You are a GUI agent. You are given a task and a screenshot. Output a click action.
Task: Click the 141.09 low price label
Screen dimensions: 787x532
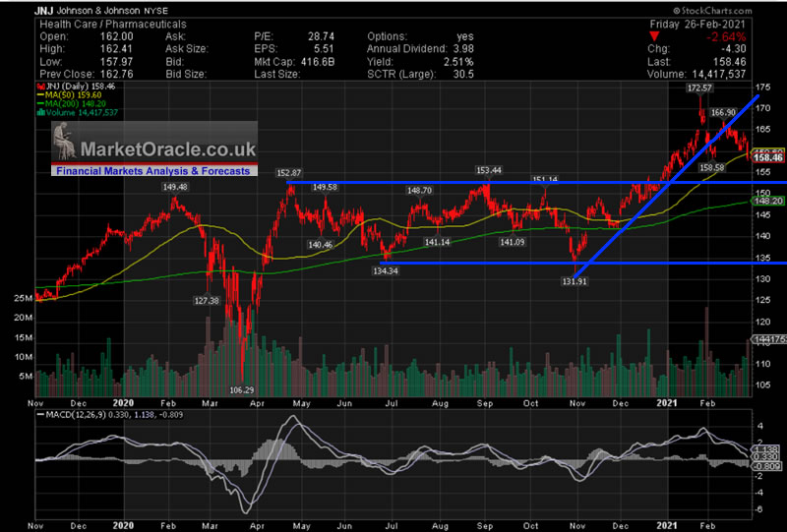click(x=512, y=243)
